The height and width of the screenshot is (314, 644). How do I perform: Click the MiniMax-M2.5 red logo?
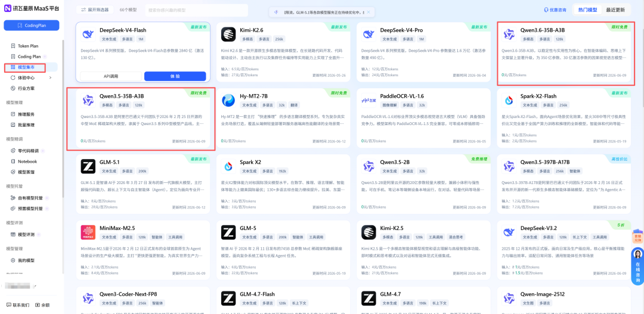pos(88,232)
